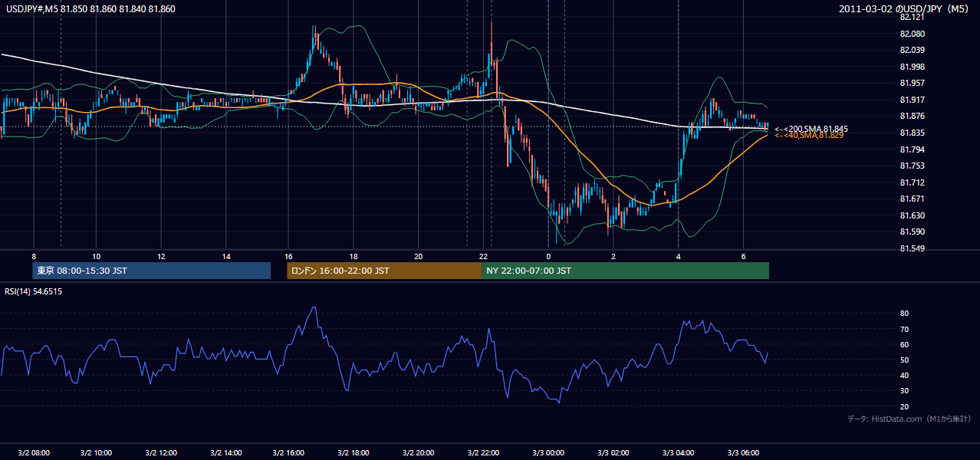
Task: Click the orange 40 SMA 81.829 label
Action: pos(809,136)
